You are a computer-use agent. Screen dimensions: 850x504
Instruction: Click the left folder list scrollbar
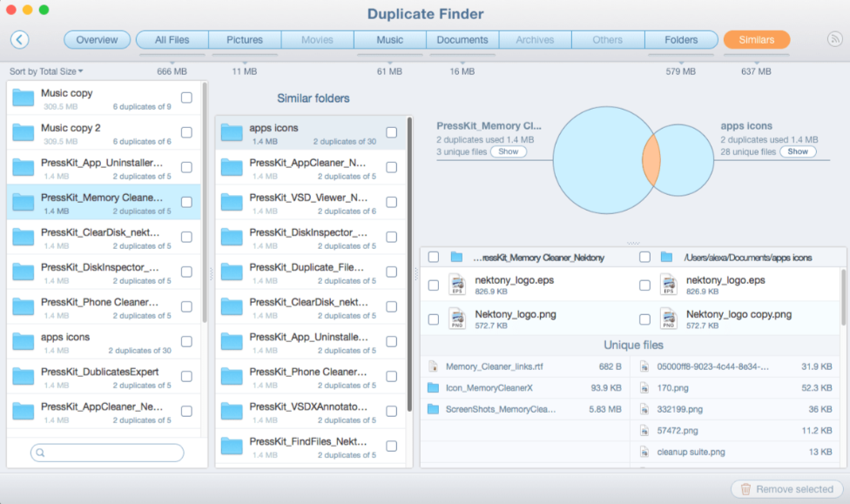[x=205, y=202]
